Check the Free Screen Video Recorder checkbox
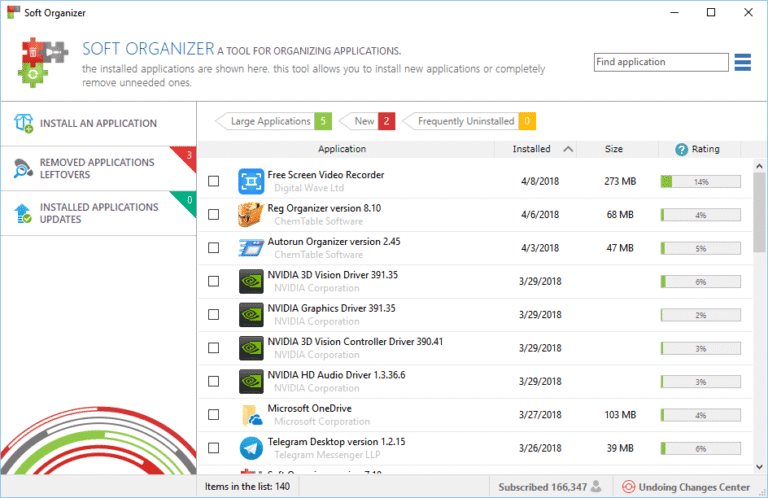This screenshot has width=768, height=498. [x=214, y=181]
